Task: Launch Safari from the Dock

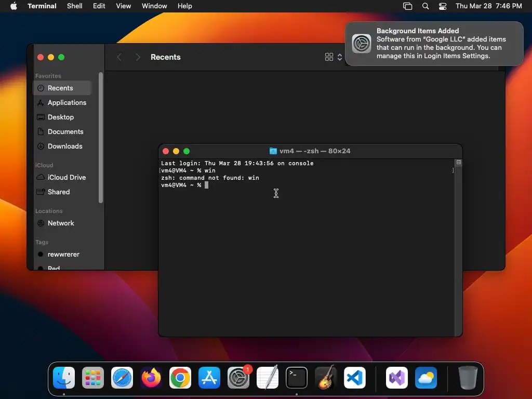Action: coord(122,378)
